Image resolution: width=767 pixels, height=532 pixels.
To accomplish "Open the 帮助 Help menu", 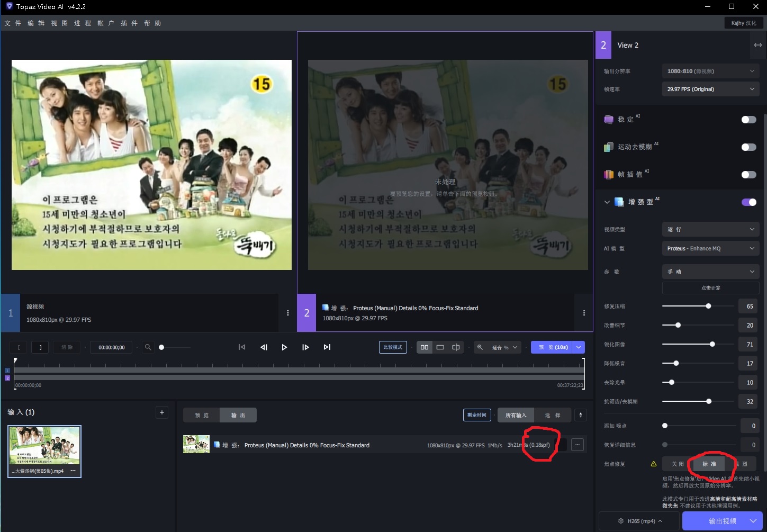I will 152,23.
